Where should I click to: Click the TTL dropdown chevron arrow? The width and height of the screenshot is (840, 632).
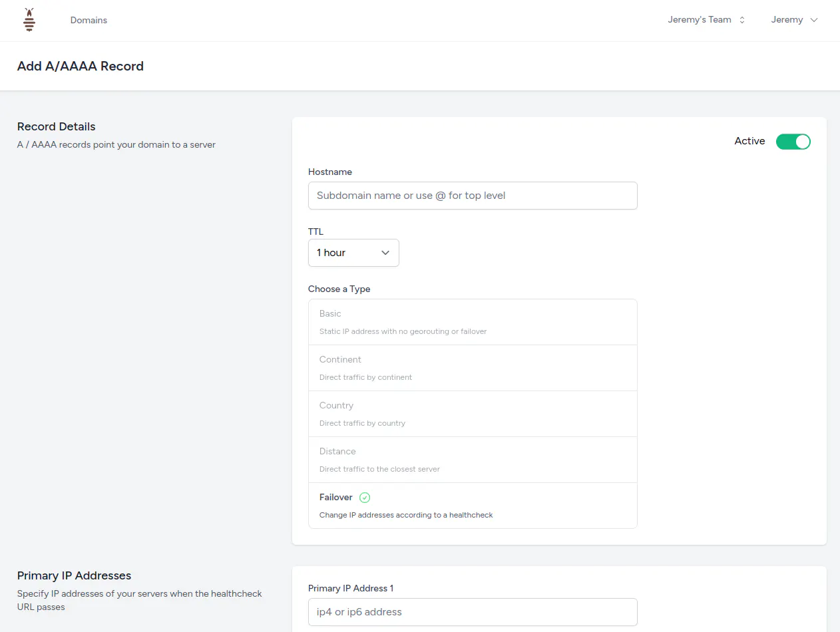point(385,253)
